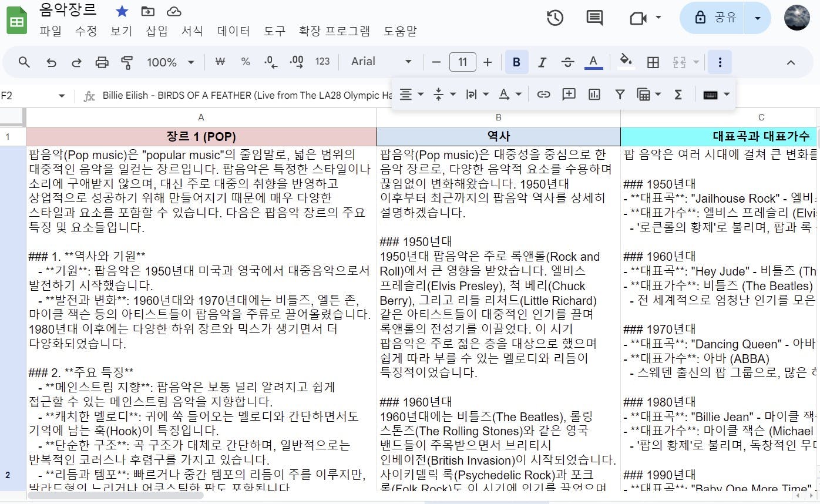Click the move to folder icon
820x504 pixels.
(x=148, y=11)
